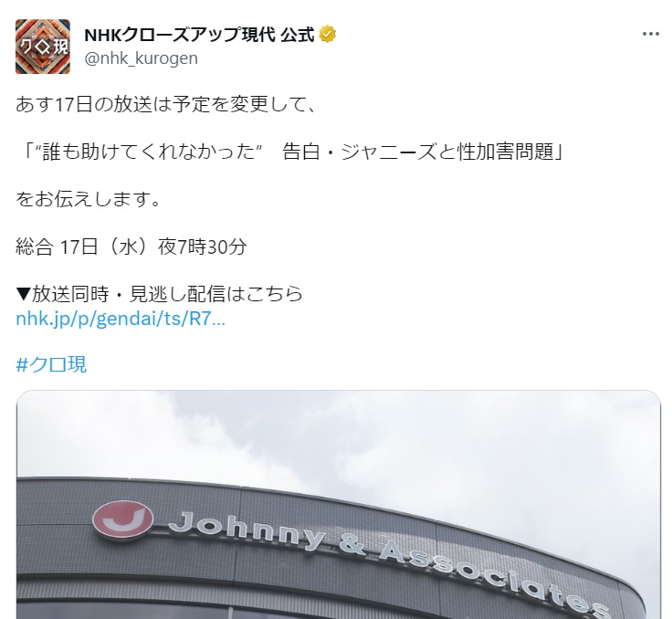The height and width of the screenshot is (619, 672).
Task: Select the #クロ現 hashtag
Action: click(x=51, y=364)
